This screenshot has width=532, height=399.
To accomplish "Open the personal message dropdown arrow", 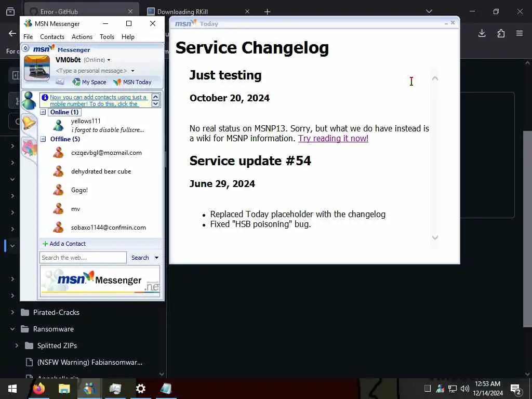I will coord(132,71).
